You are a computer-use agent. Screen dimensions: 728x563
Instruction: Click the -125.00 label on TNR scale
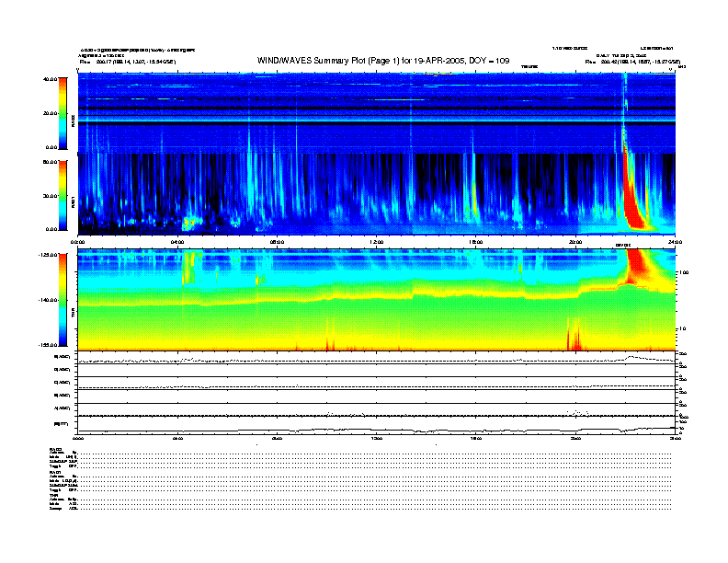pos(48,255)
